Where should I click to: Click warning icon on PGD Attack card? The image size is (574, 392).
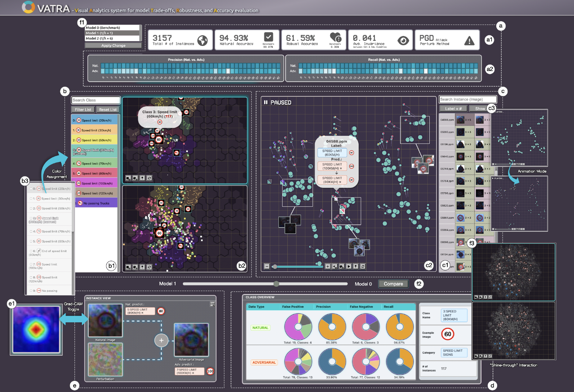tap(469, 40)
